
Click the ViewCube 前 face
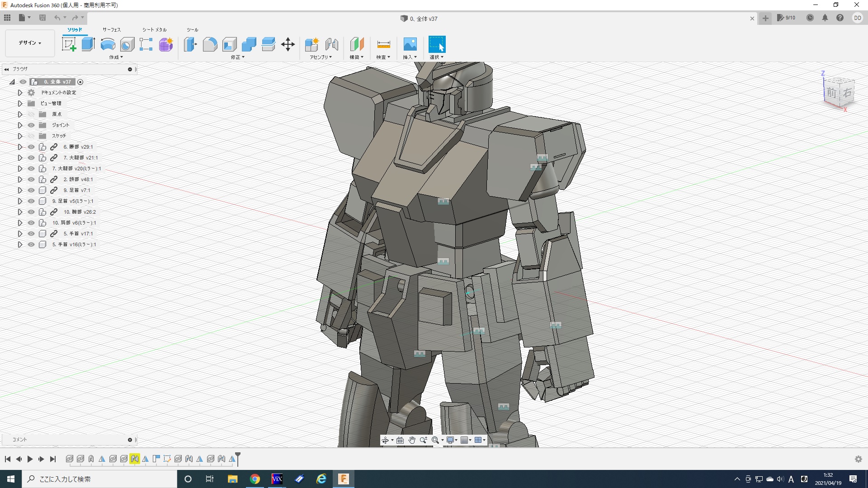(x=831, y=93)
